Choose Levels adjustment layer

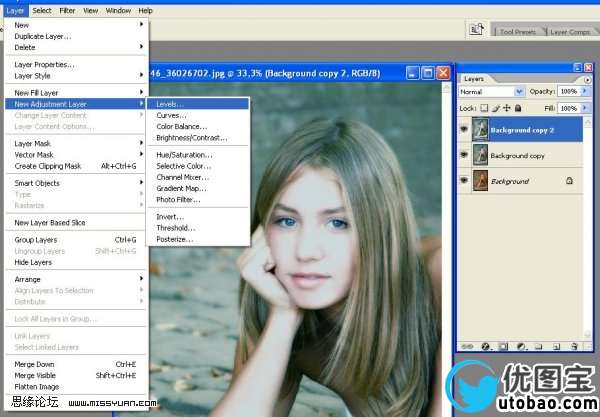pos(198,104)
